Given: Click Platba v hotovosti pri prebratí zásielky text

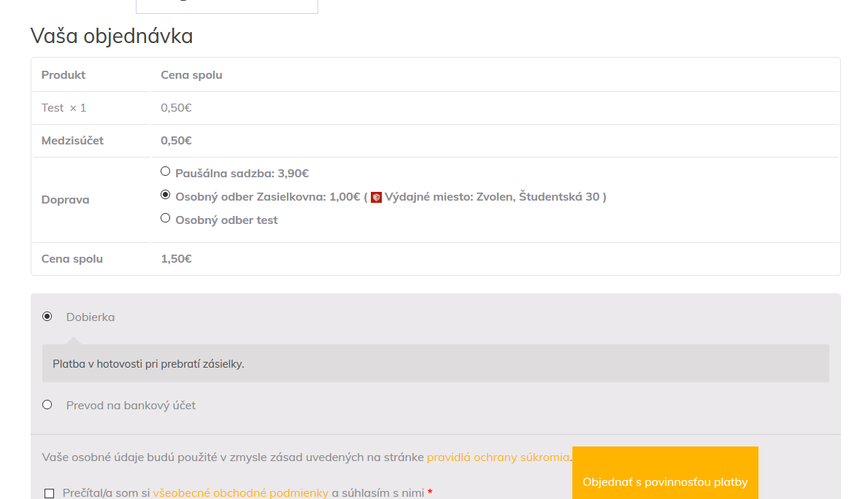Looking at the screenshot, I should click(148, 364).
